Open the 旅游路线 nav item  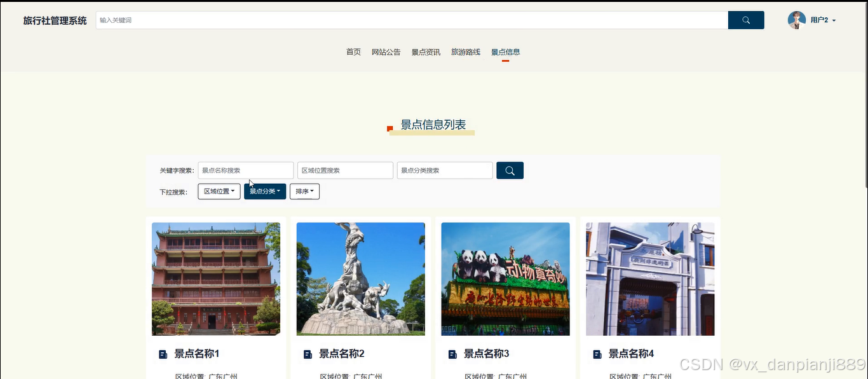pos(466,52)
